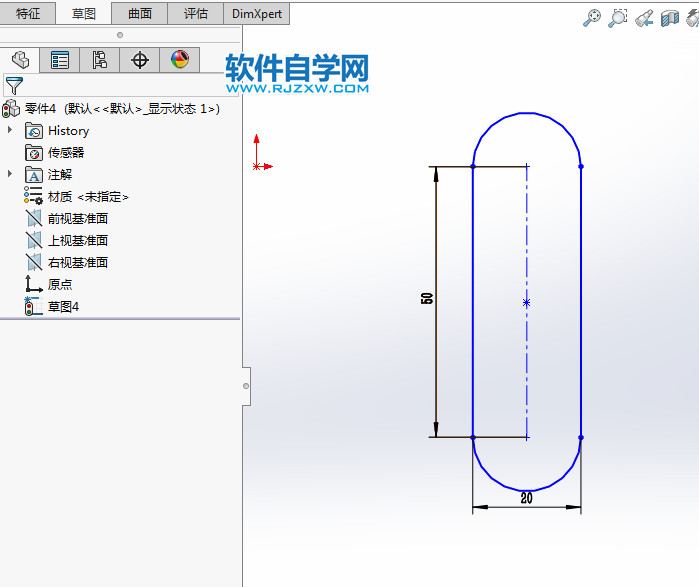Select the 上视基准面 plane
Screen dimensions: 699x587
pos(78,240)
